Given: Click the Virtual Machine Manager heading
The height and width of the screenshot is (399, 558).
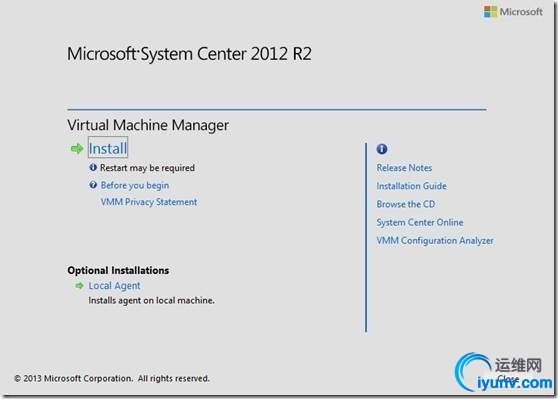Looking at the screenshot, I should (148, 125).
